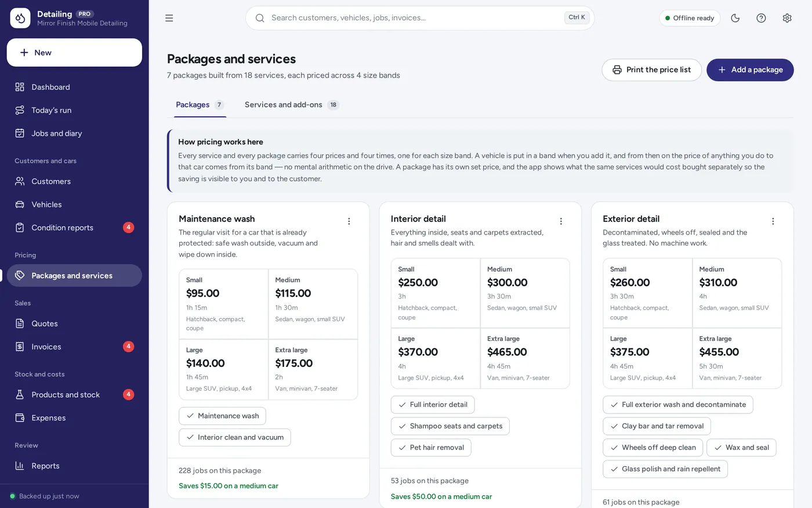Go to Condition reports
Image resolution: width=812 pixels, height=508 pixels.
point(74,228)
